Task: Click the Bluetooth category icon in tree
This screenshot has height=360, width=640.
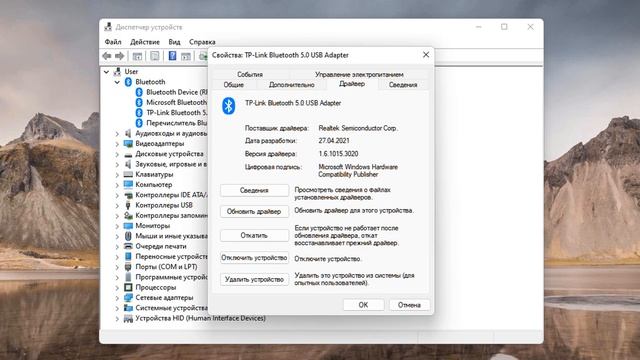Action: tap(128, 82)
